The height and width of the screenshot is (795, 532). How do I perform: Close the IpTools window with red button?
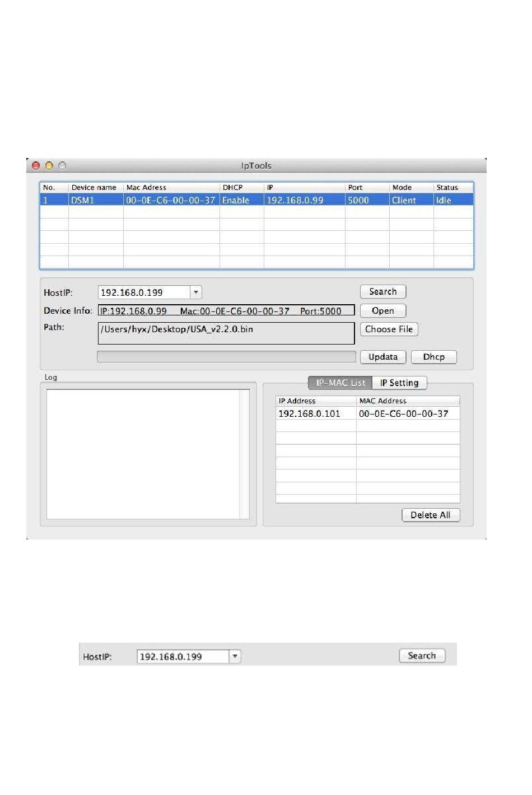(x=36, y=166)
